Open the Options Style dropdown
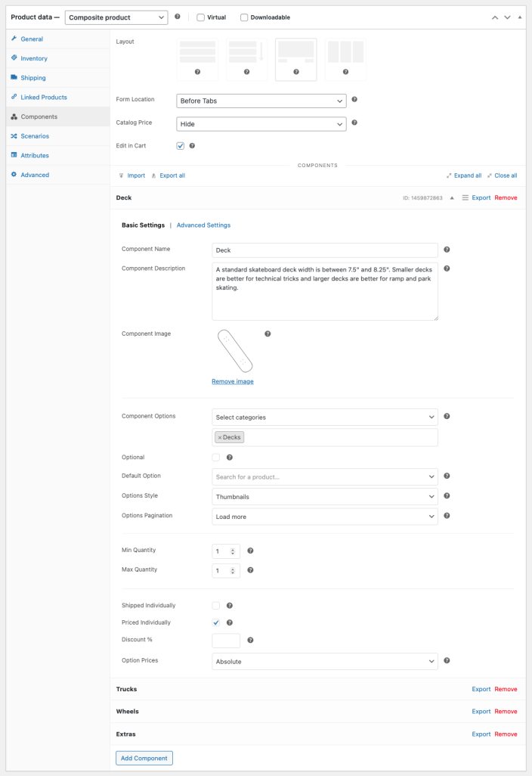The height and width of the screenshot is (776, 532). point(325,497)
